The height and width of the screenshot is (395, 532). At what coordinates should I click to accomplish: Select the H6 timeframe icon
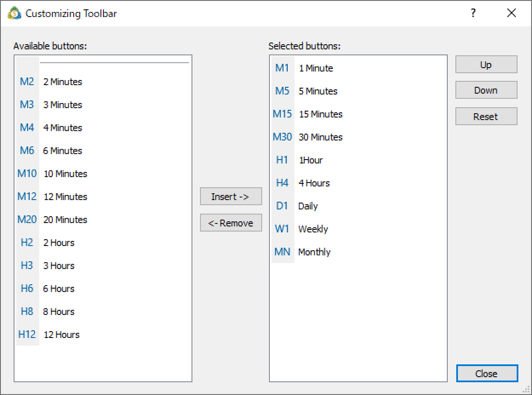(27, 289)
